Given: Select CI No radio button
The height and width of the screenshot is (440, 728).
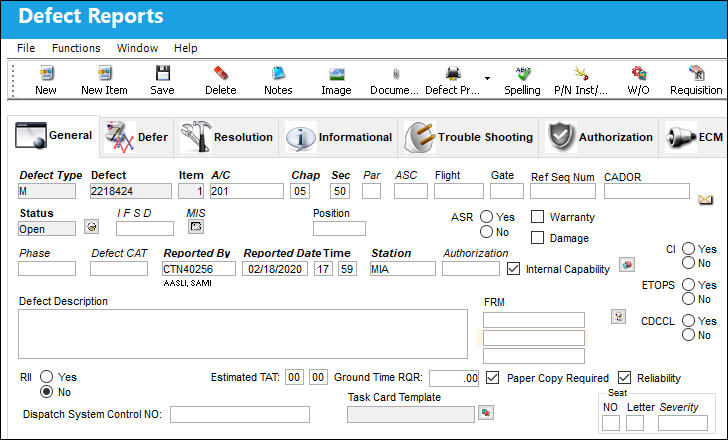Looking at the screenshot, I should [689, 263].
